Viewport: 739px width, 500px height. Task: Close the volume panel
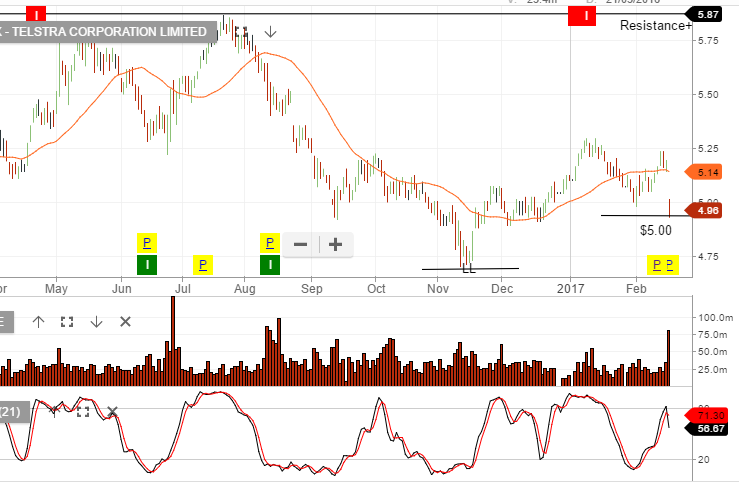coord(125,322)
